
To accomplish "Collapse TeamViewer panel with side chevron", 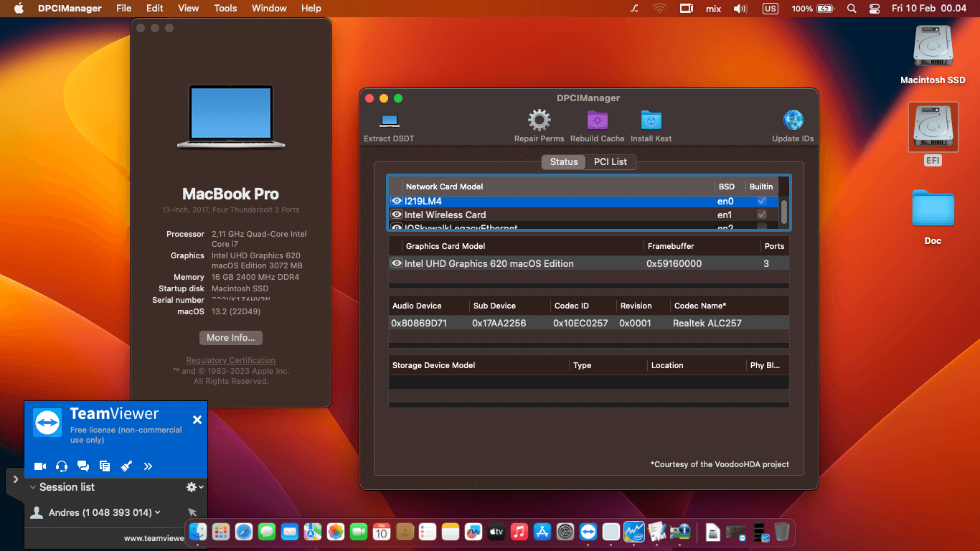I will coord(15,479).
